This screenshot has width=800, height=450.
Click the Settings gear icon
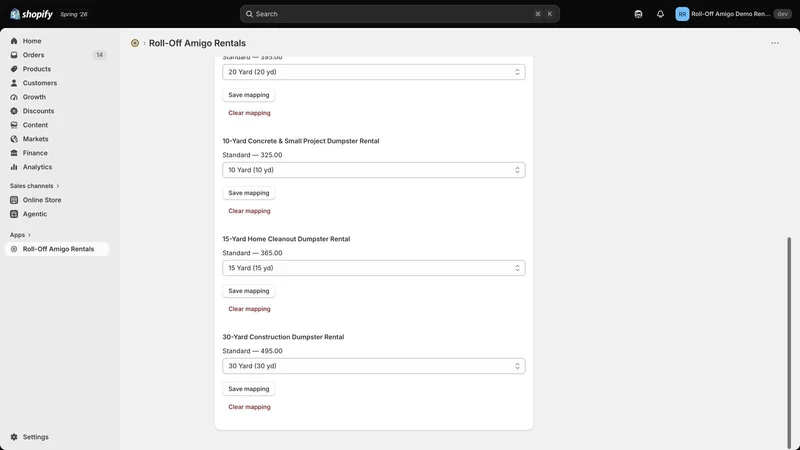tap(14, 437)
